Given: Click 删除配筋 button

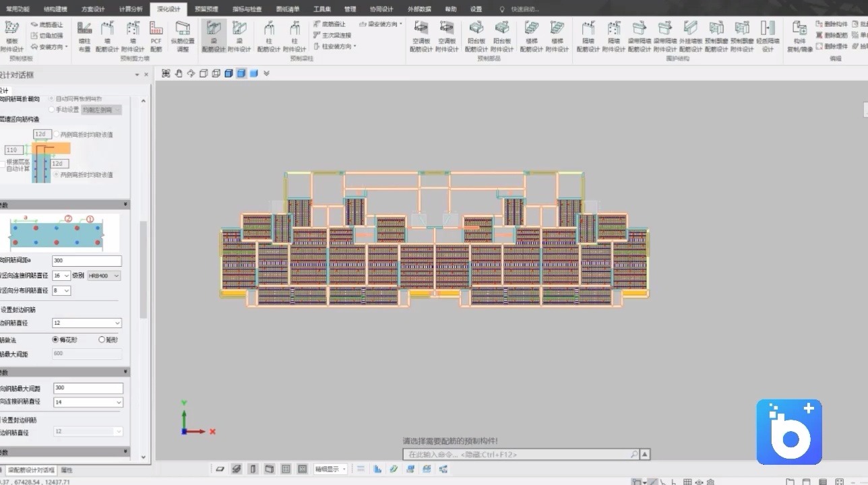Looking at the screenshot, I should (x=832, y=35).
